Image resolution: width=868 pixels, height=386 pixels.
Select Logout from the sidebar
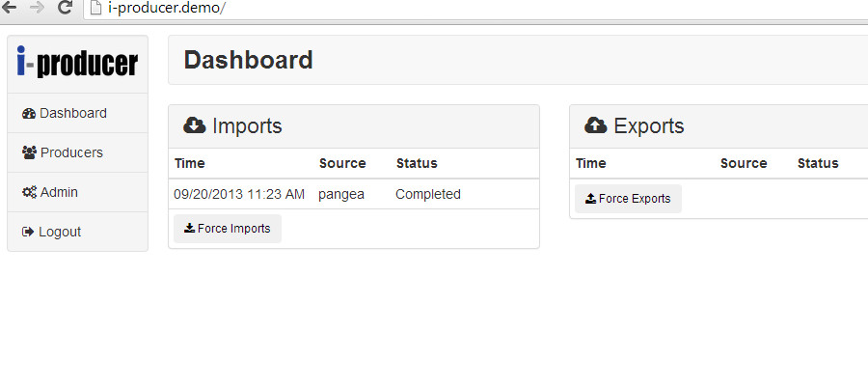pyautogui.click(x=60, y=232)
